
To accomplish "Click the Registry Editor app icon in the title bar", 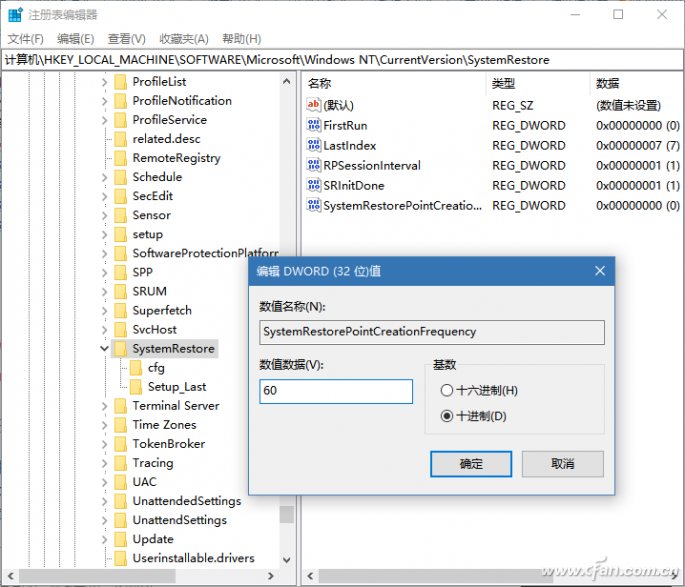I will coord(15,14).
